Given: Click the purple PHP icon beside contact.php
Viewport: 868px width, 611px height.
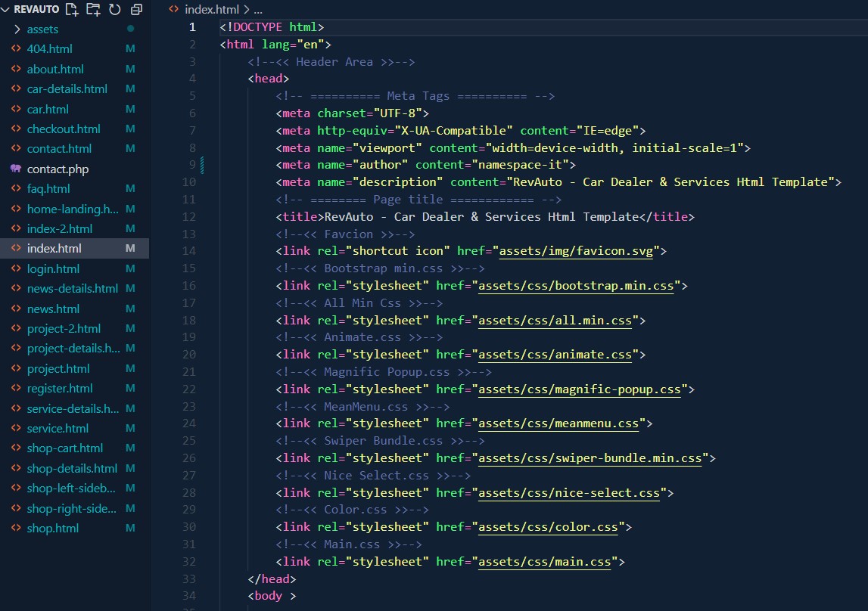Looking at the screenshot, I should [x=16, y=169].
